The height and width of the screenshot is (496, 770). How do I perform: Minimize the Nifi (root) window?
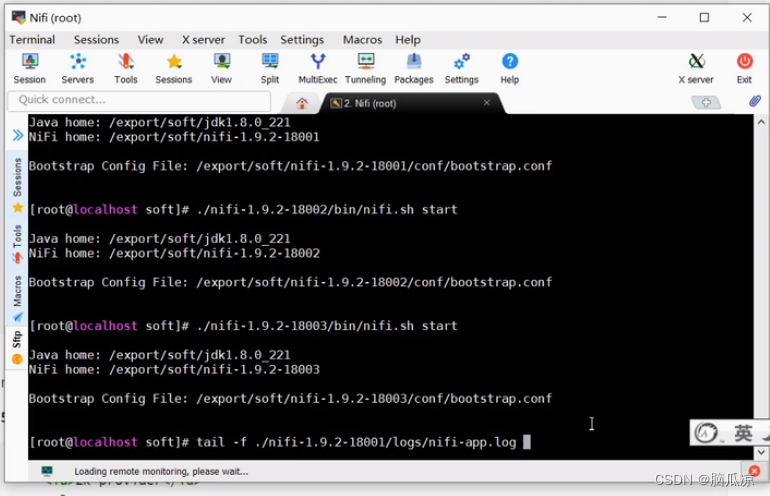tap(662, 18)
